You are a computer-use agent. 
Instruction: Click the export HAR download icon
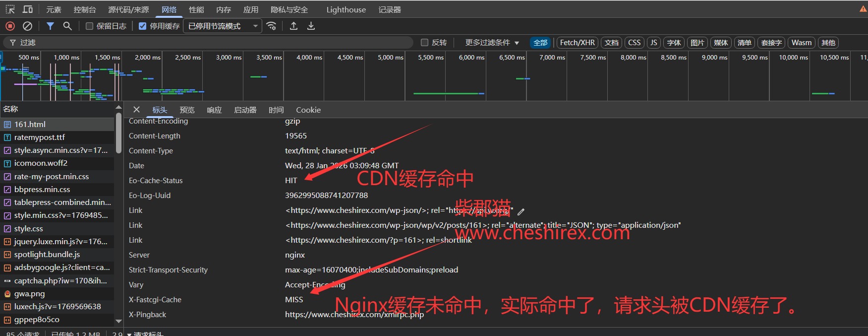(x=311, y=26)
